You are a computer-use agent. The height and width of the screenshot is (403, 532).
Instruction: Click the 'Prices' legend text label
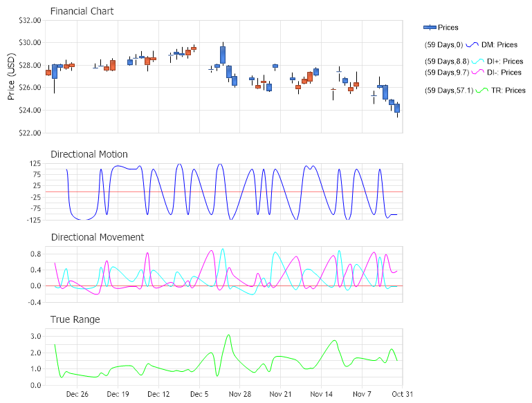click(x=448, y=28)
